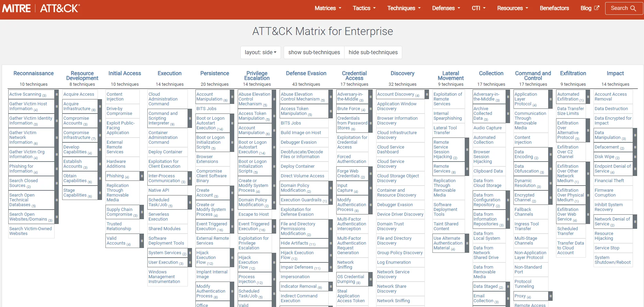Click hide sub-techniques button

(373, 52)
